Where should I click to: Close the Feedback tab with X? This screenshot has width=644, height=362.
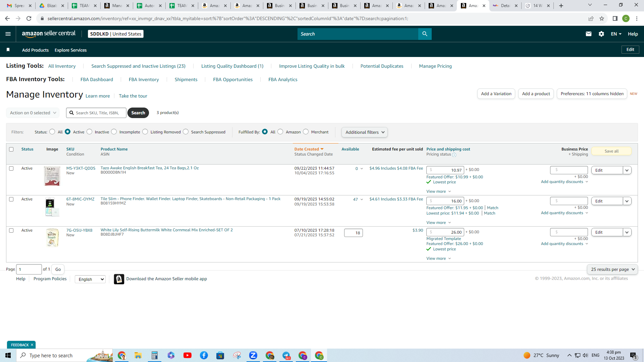tap(32, 345)
